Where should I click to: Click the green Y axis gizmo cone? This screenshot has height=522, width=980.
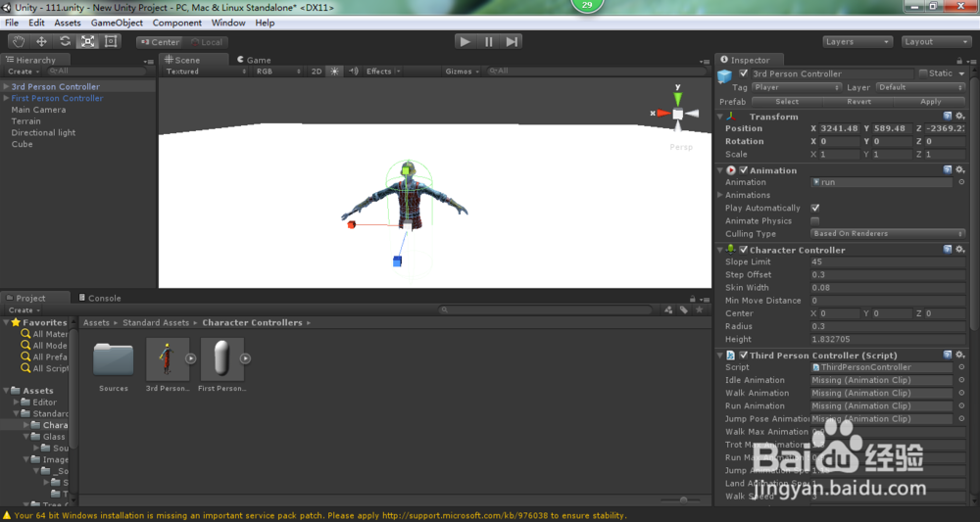pos(677,99)
